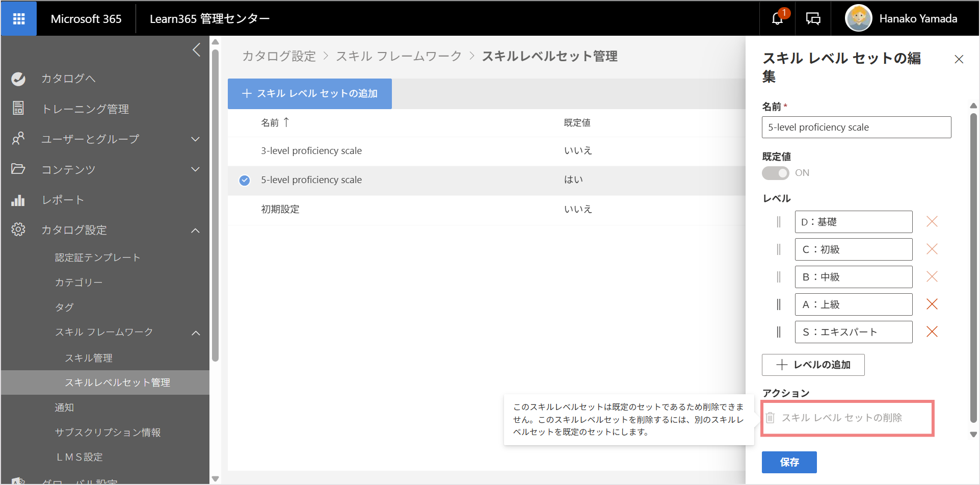The width and height of the screenshot is (980, 485).
Task: Open サブスクリプション情報 page
Action: (108, 432)
